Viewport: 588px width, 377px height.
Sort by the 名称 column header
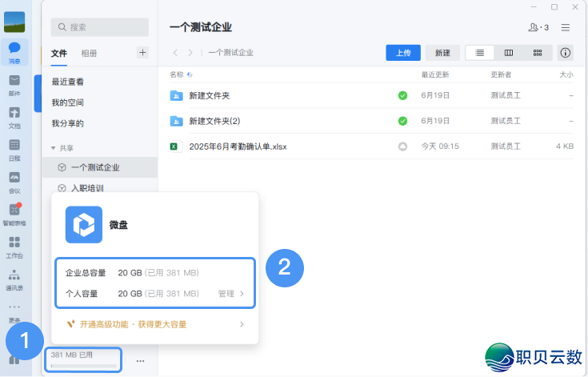click(177, 74)
